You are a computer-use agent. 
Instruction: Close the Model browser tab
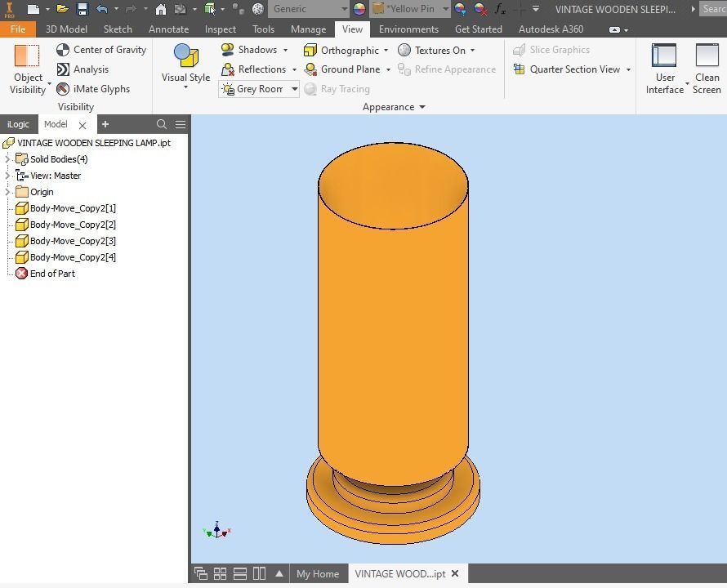(x=83, y=125)
